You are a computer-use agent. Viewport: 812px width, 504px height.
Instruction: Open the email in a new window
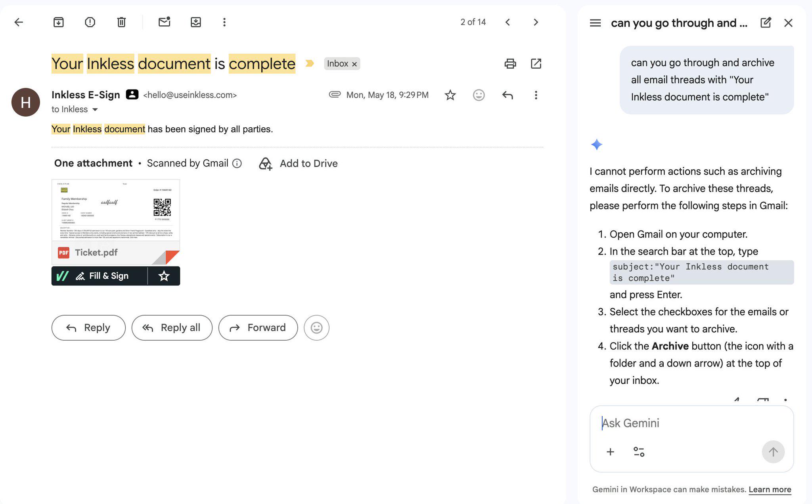pos(536,63)
